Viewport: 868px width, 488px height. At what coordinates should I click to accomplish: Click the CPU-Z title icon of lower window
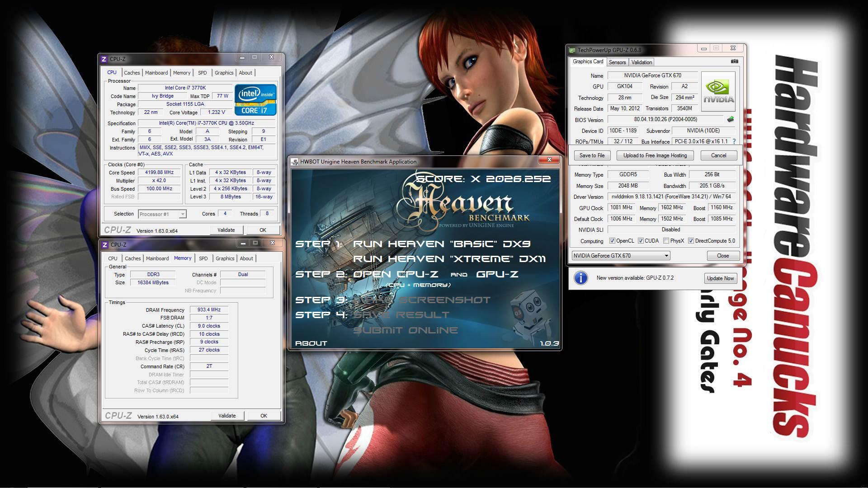(x=105, y=244)
